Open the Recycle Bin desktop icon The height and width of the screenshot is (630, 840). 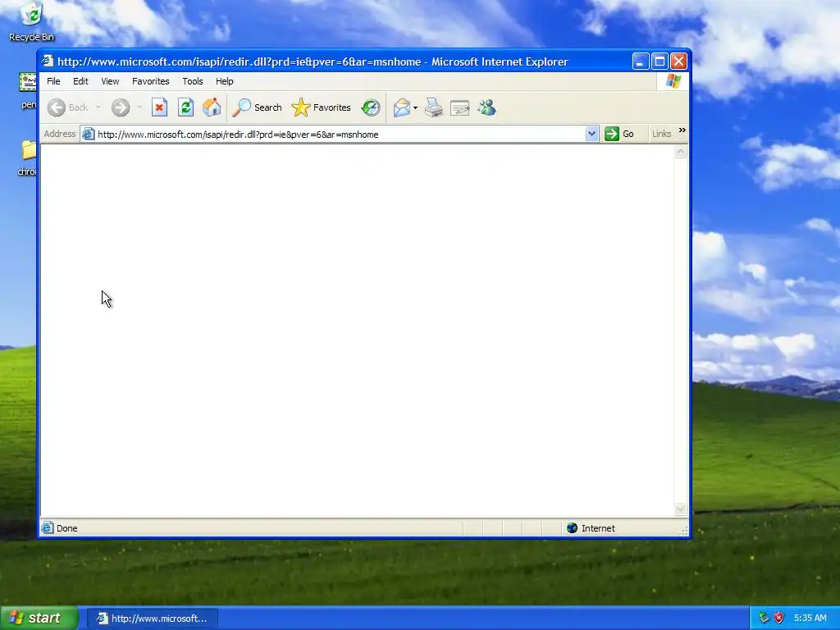point(31,21)
